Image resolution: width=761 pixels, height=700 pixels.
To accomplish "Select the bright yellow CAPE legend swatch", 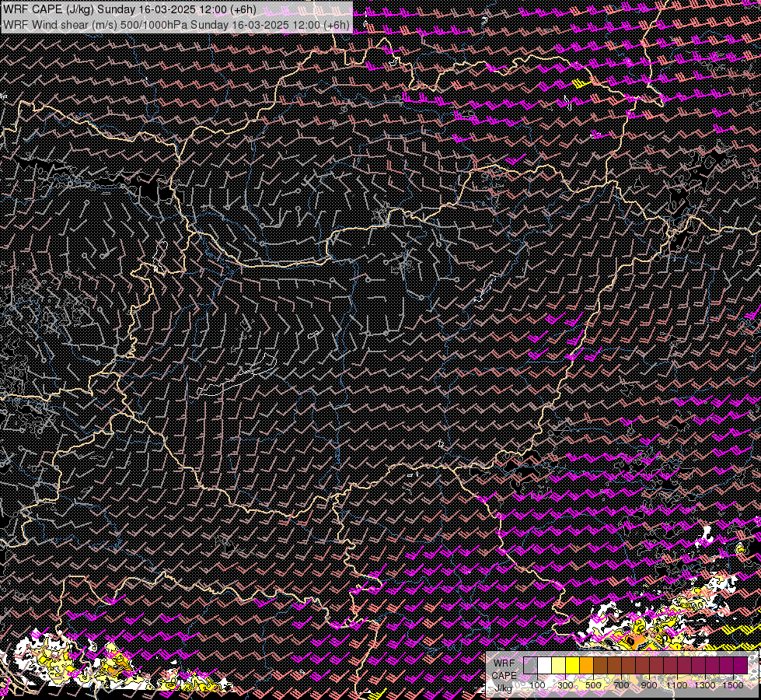I will [x=573, y=665].
